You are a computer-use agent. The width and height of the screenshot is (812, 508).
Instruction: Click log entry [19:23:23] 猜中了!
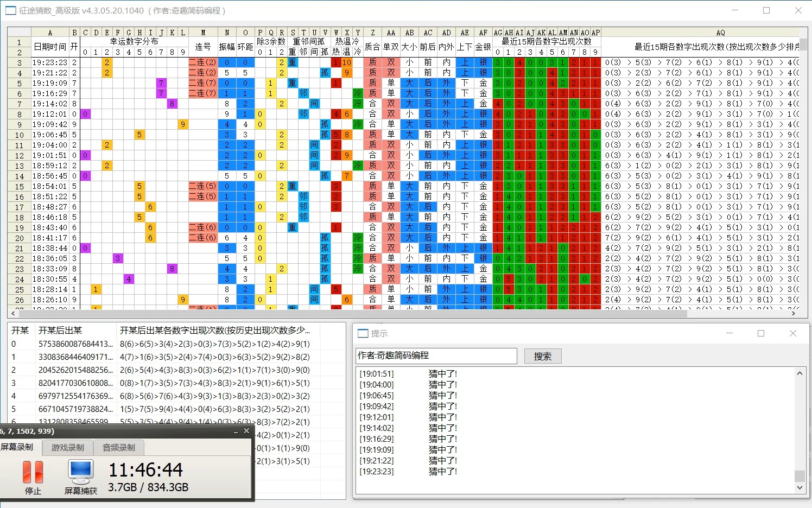[408, 472]
